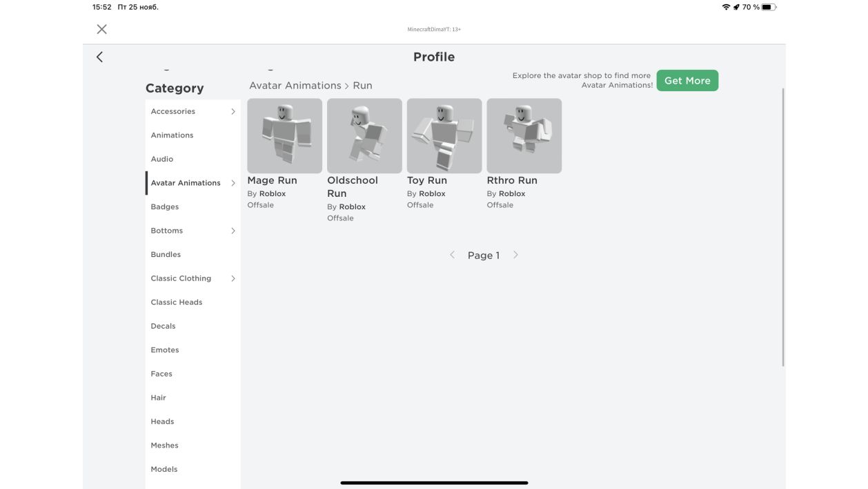The height and width of the screenshot is (489, 868).
Task: Expand the Avatar Animations category chevron
Action: pyautogui.click(x=233, y=183)
